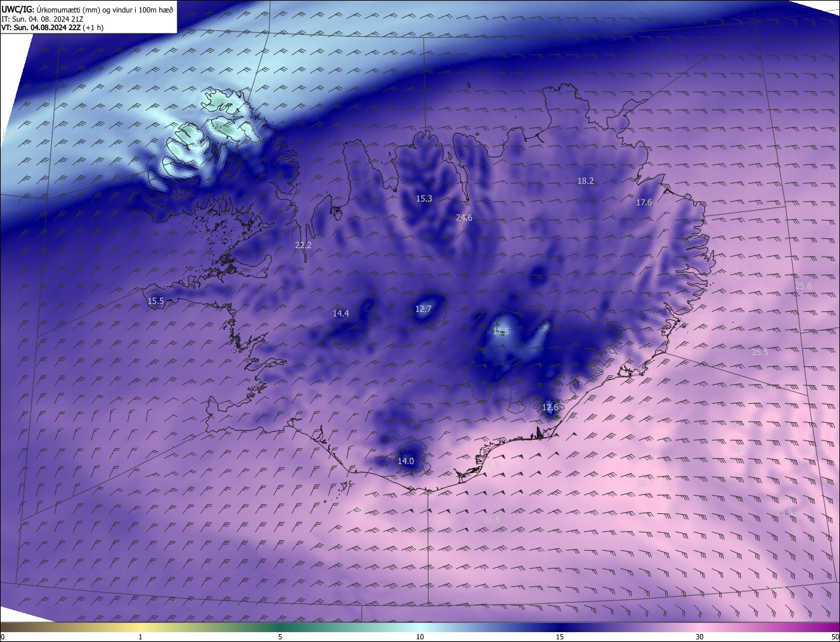Click the 10 tick on the color scale
The width and height of the screenshot is (840, 642).
[420, 637]
